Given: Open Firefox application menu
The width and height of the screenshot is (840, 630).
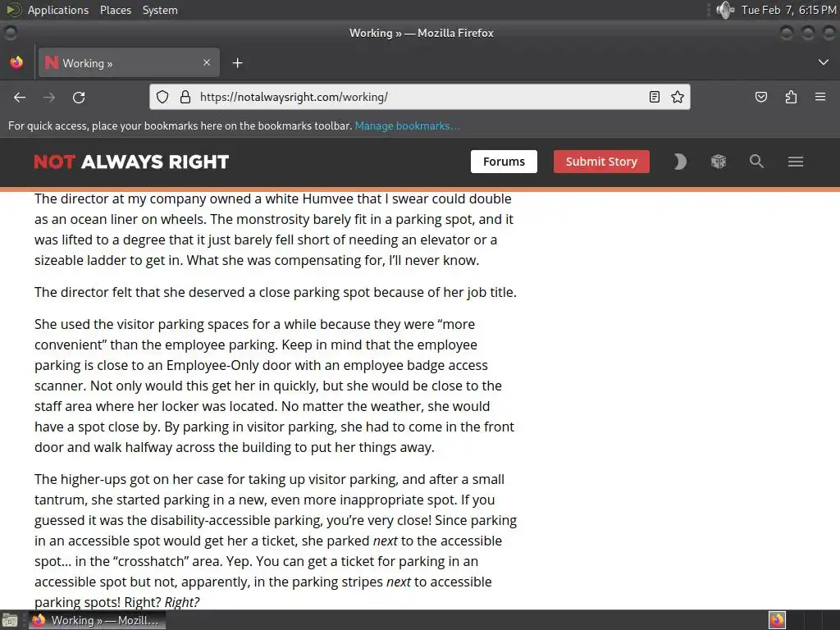Looking at the screenshot, I should [820, 97].
